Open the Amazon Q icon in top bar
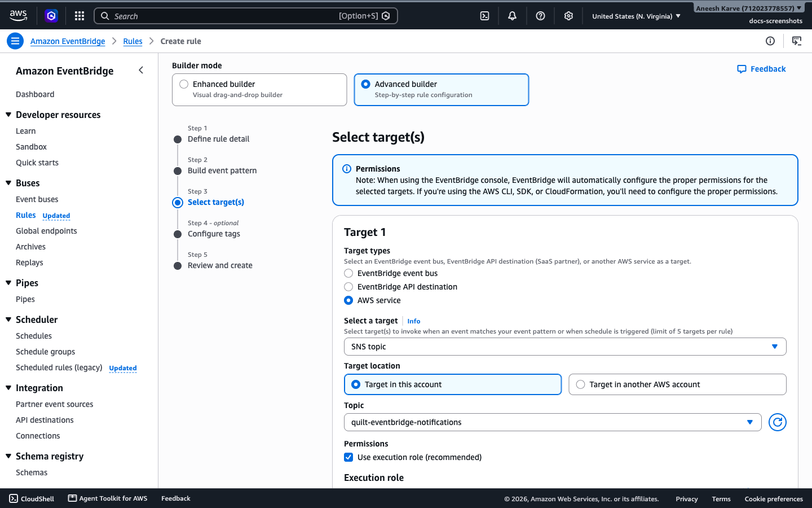 [51, 16]
